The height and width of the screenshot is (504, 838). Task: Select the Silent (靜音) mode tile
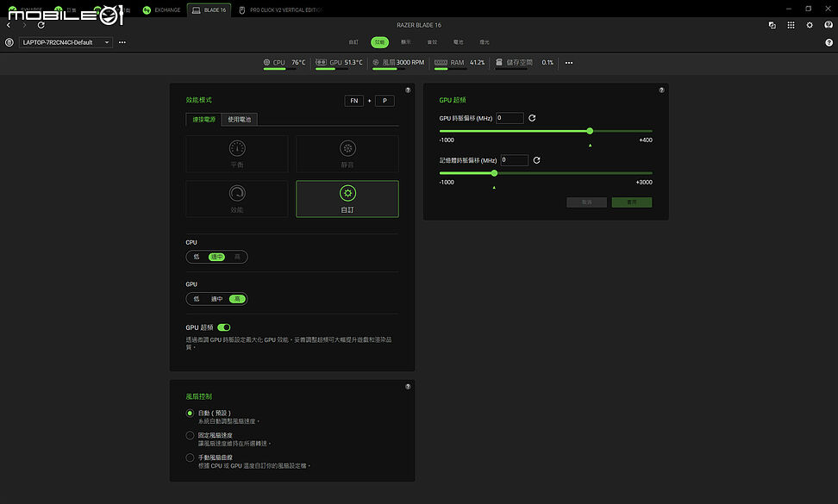347,153
